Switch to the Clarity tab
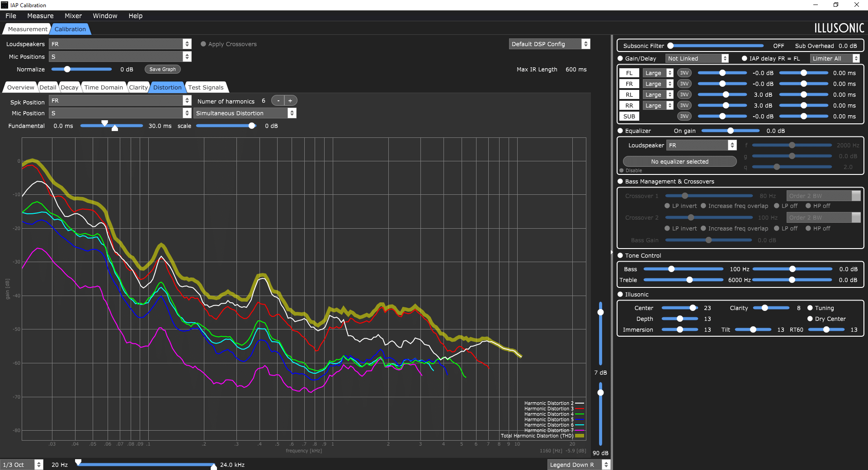 click(138, 87)
